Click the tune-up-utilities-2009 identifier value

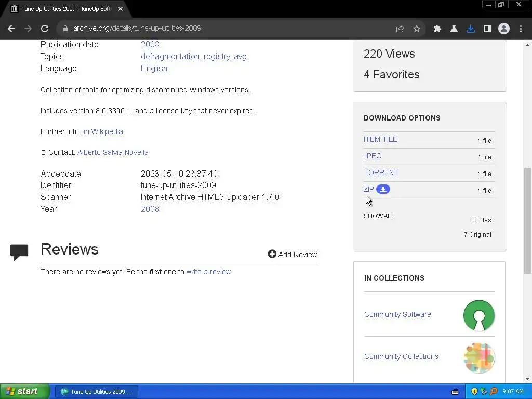point(179,185)
